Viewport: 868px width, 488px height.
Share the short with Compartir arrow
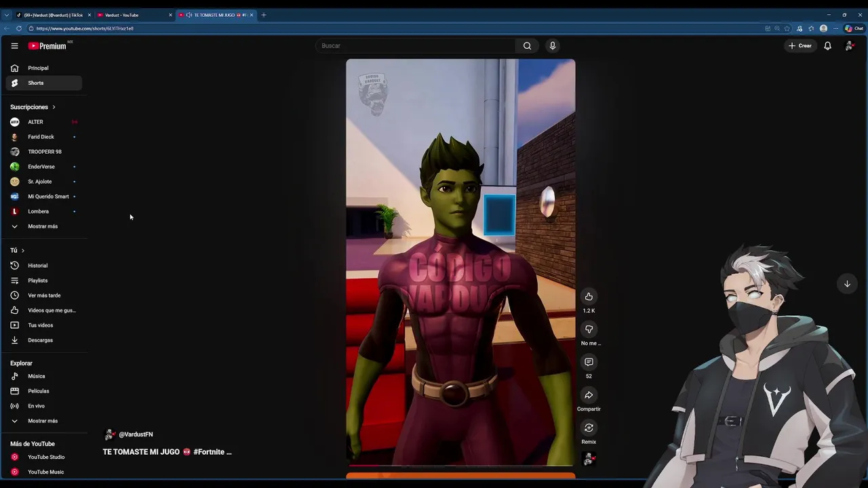click(x=589, y=395)
